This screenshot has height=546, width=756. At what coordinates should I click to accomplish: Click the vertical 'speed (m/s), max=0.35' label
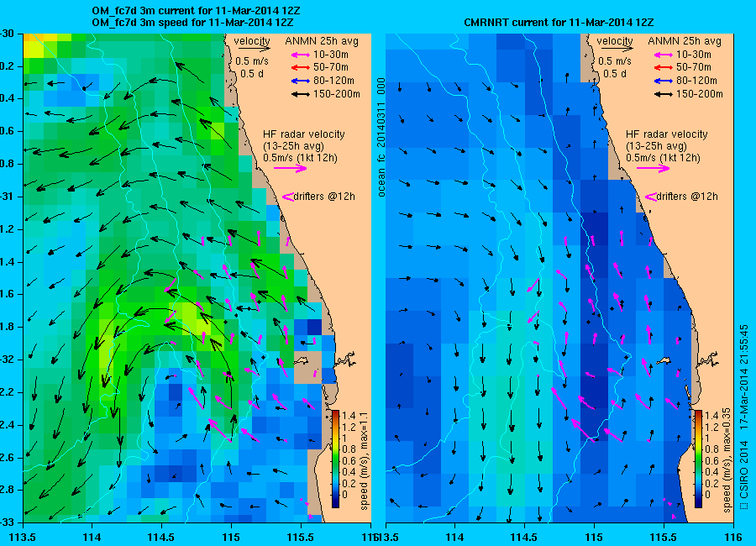(727, 460)
